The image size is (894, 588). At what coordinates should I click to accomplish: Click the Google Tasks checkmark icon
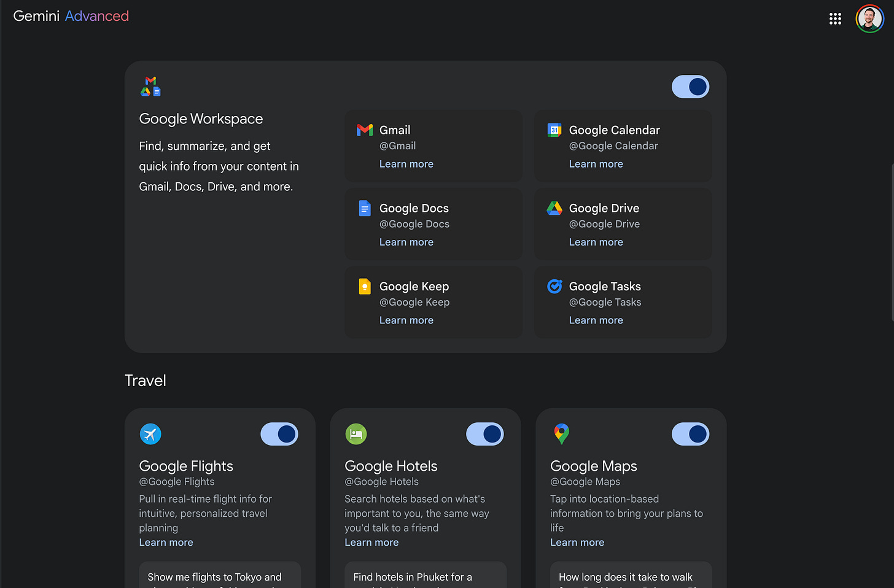(x=554, y=286)
